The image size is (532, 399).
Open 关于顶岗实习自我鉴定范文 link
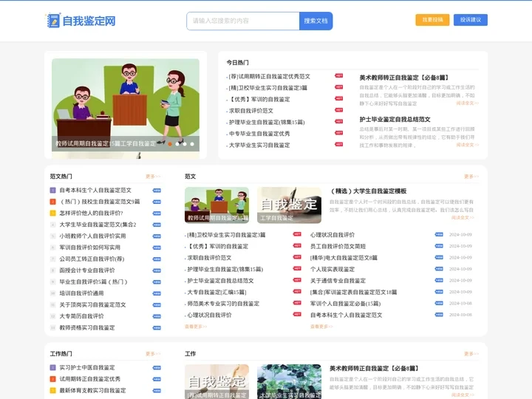(92, 304)
